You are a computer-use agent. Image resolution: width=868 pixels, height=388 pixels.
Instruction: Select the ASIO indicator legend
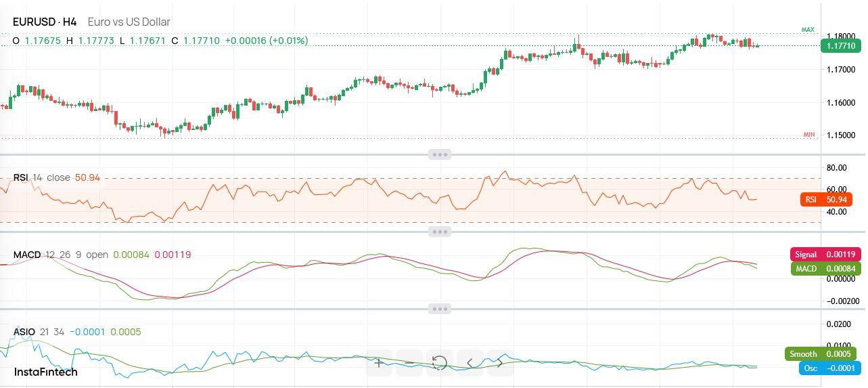77,332
